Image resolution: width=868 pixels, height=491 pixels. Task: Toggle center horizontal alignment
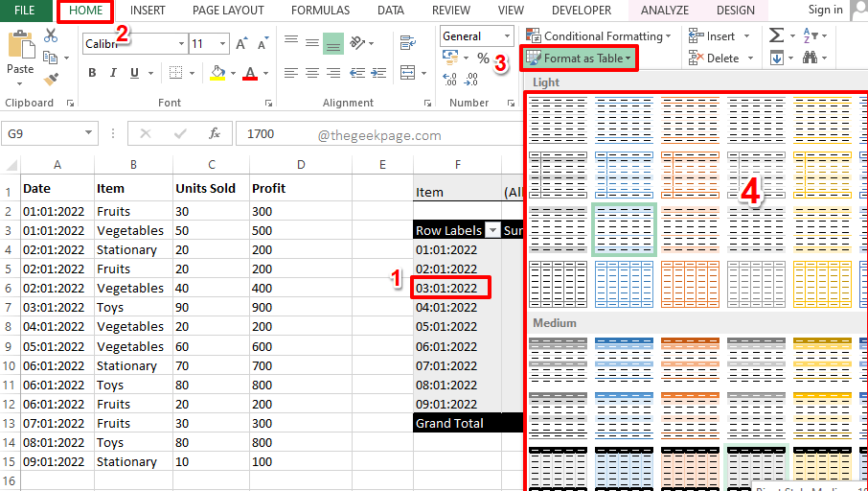(311, 73)
